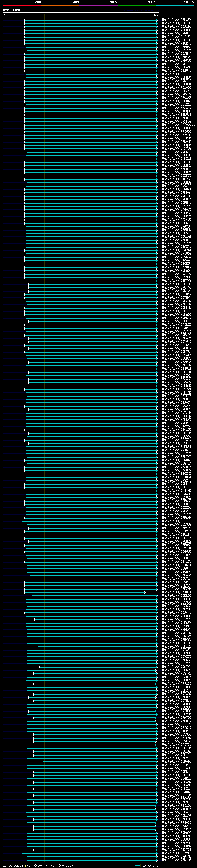Click the green ~80% identity legend segment
197x868 pixels.
click(x=136, y=6)
